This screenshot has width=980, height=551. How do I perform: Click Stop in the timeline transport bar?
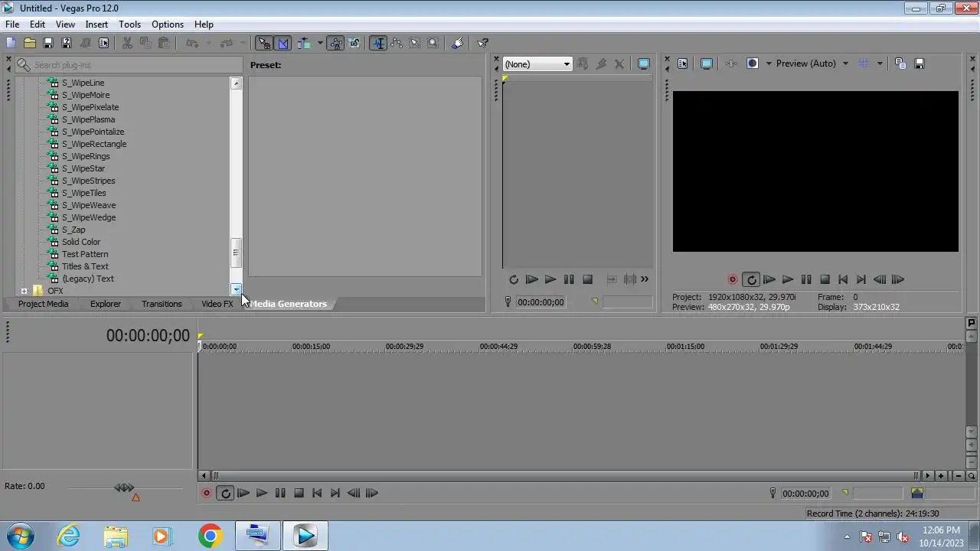tap(299, 494)
